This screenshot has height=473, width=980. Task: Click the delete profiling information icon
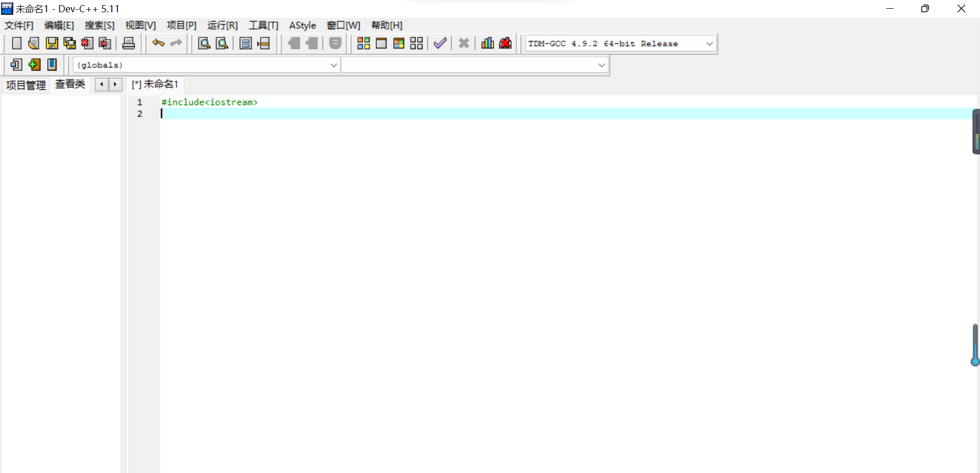505,43
